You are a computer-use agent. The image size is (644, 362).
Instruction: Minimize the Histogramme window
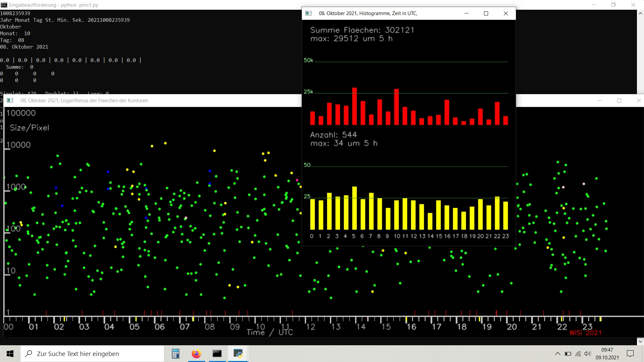coord(466,13)
